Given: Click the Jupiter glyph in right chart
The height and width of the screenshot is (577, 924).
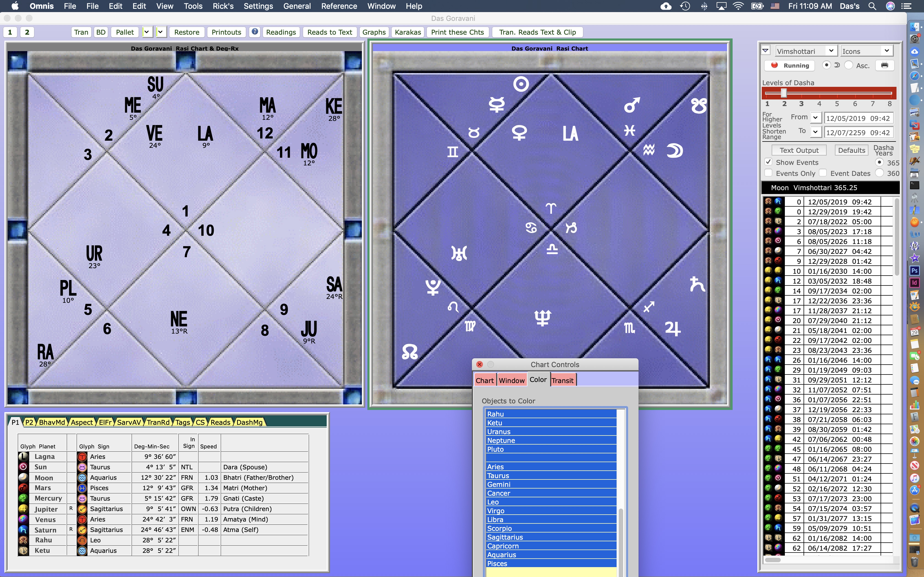Looking at the screenshot, I should tap(672, 328).
